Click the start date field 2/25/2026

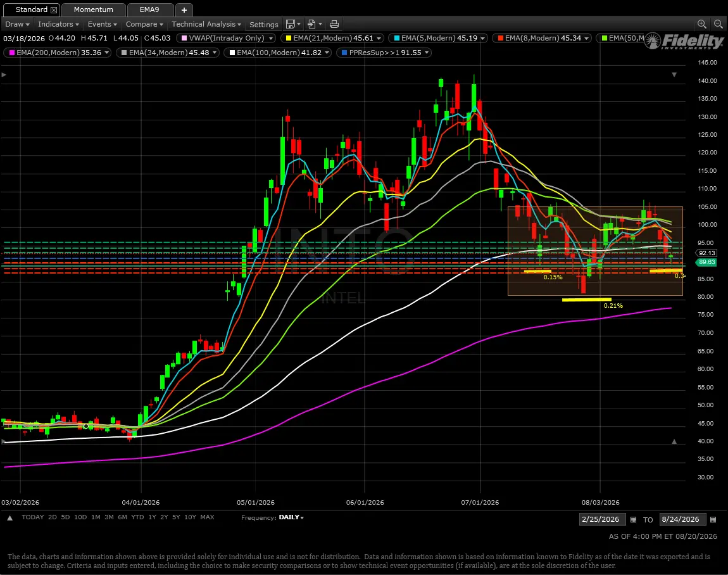(x=602, y=519)
